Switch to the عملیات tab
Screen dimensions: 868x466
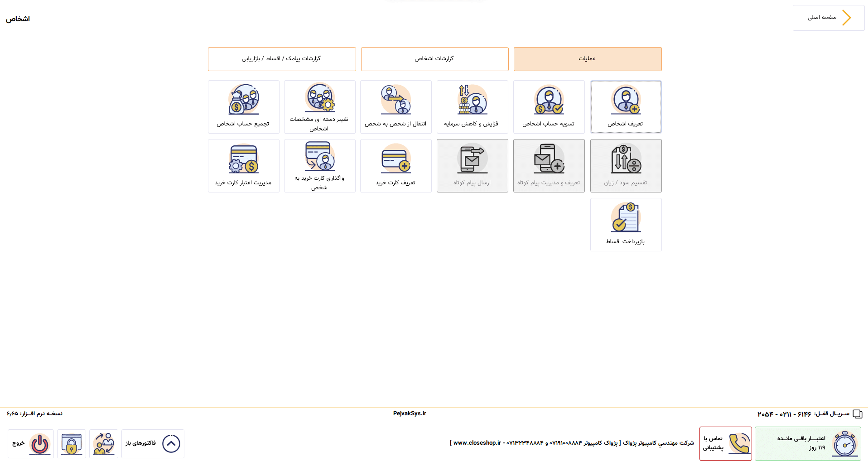click(588, 59)
